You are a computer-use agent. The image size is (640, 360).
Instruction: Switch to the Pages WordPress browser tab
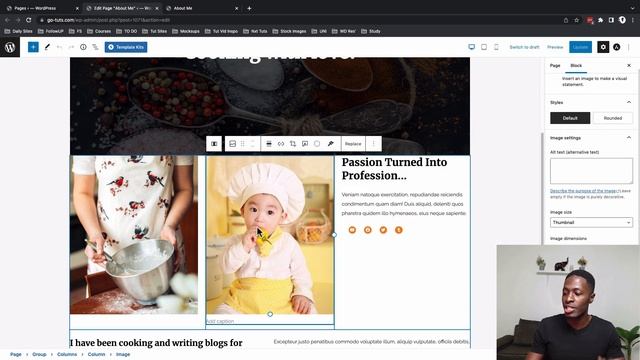click(x=41, y=8)
